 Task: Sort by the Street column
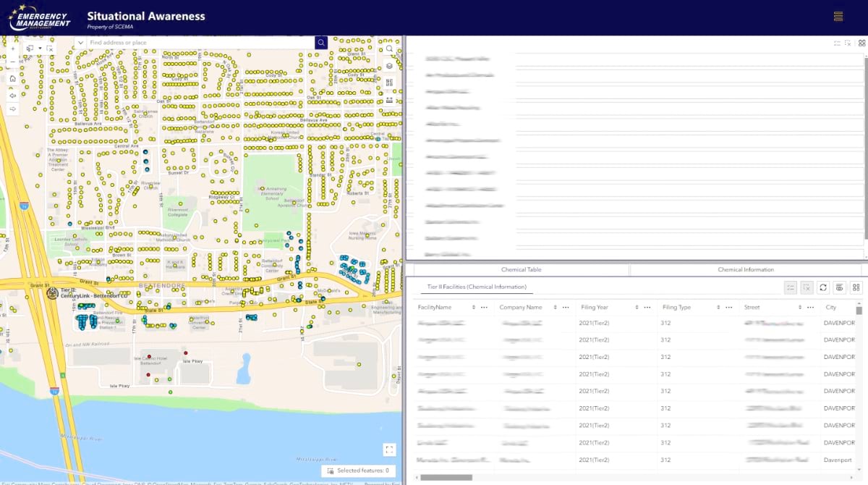point(801,307)
